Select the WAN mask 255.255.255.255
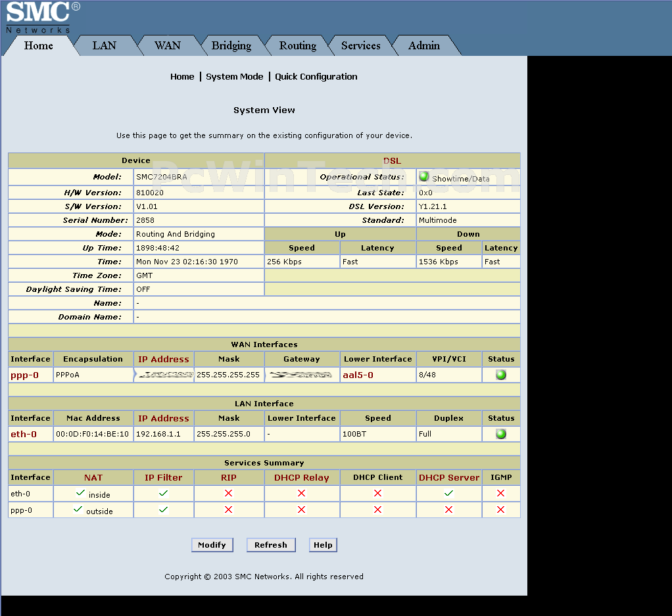This screenshot has height=616, width=672. [228, 375]
